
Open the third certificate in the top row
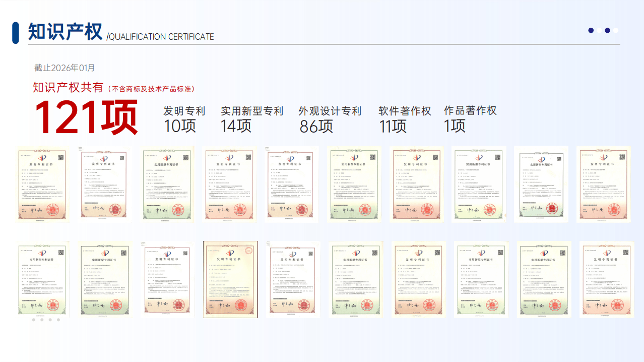[x=167, y=185]
